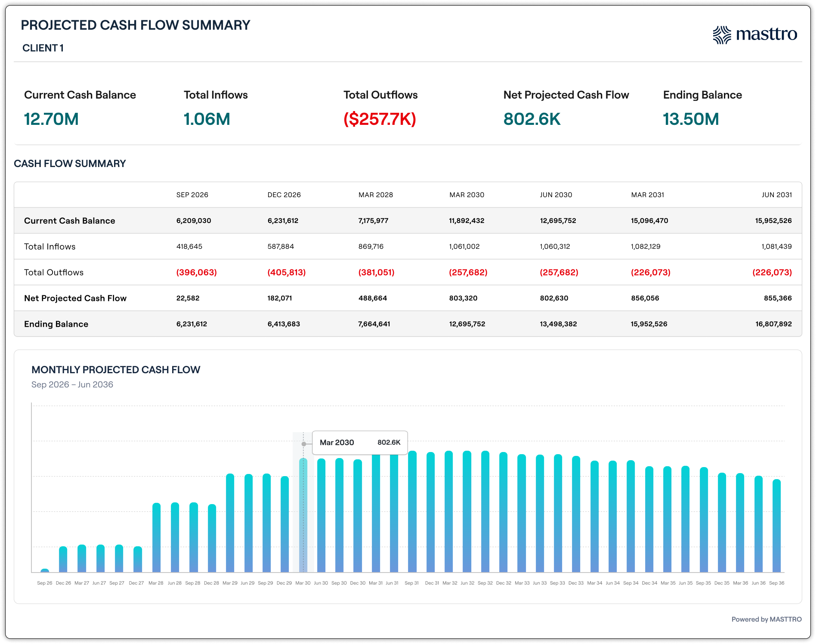Open the Mar 2030 802.6K tooltip
The width and height of the screenshot is (816, 644).
pyautogui.click(x=360, y=443)
